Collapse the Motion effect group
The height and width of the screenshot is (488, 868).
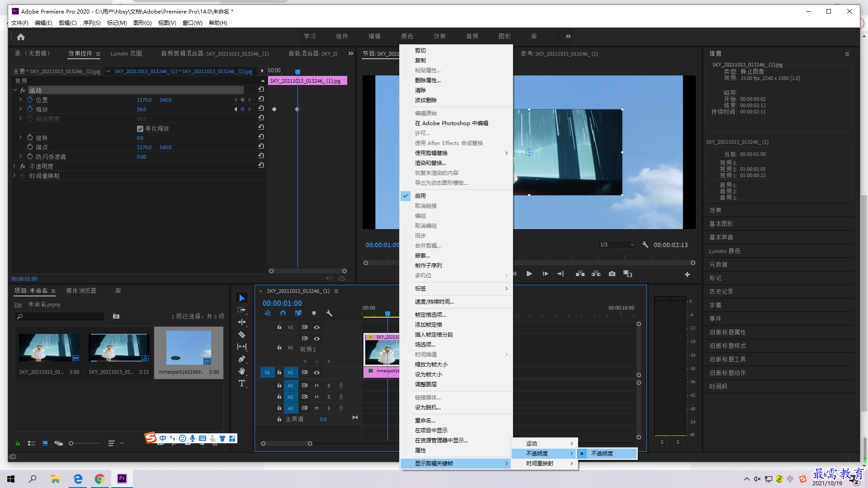15,90
